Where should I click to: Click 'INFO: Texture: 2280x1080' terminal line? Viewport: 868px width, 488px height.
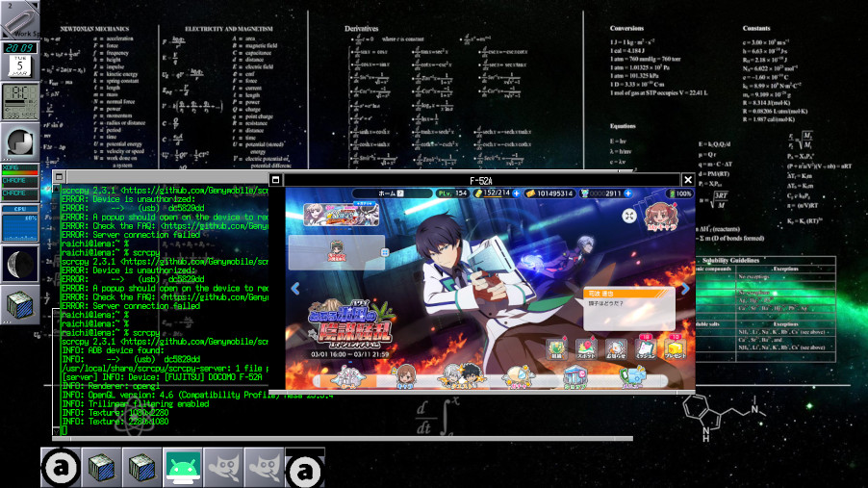pyautogui.click(x=115, y=421)
